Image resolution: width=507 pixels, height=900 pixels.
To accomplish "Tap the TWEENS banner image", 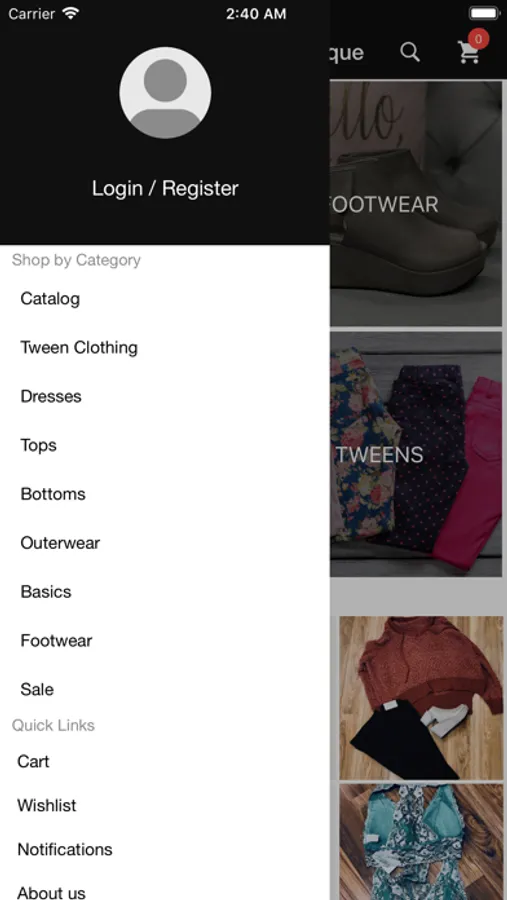I will 416,454.
